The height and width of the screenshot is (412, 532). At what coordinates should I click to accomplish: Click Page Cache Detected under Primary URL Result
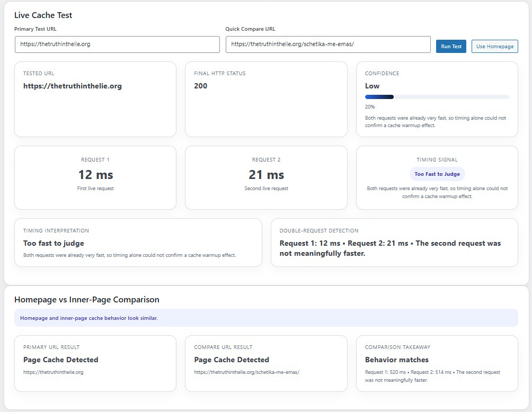click(x=61, y=360)
